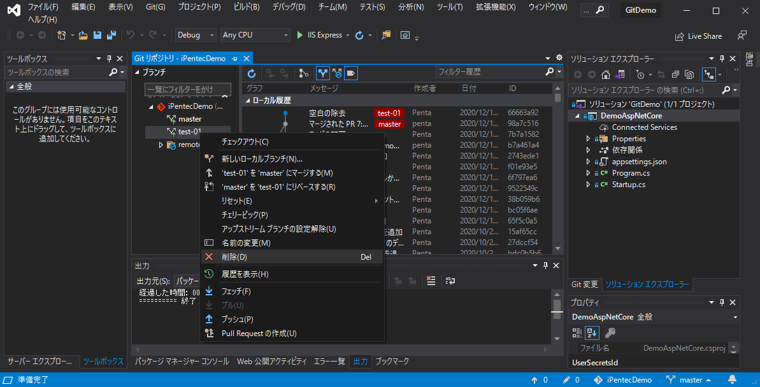The image size is (760, 387).
Task: Click the Solution Explorer Home icon
Action: 606,75
